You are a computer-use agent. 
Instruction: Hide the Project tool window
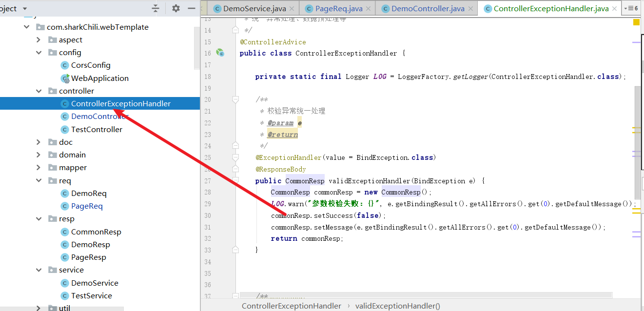(x=192, y=8)
